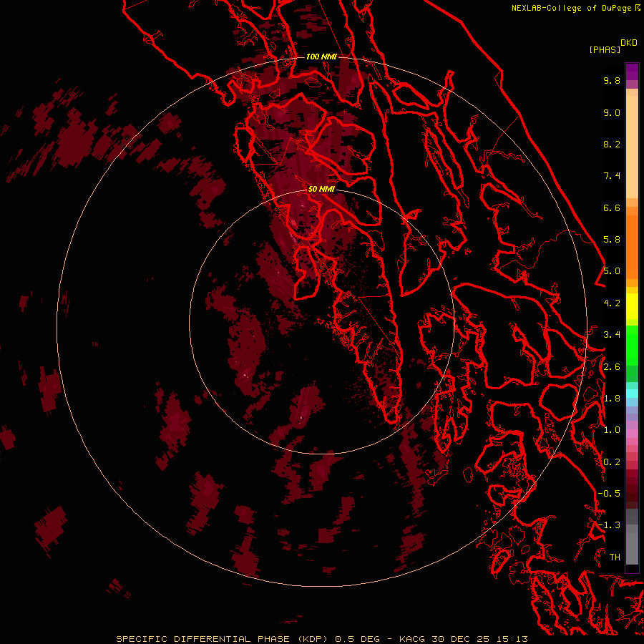Click the DKD unit label above the color scale
Screen dimensions: 644x644
(x=629, y=43)
